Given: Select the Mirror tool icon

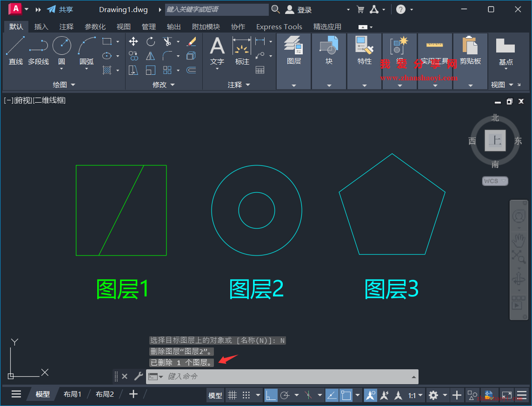Looking at the screenshot, I should (151, 56).
